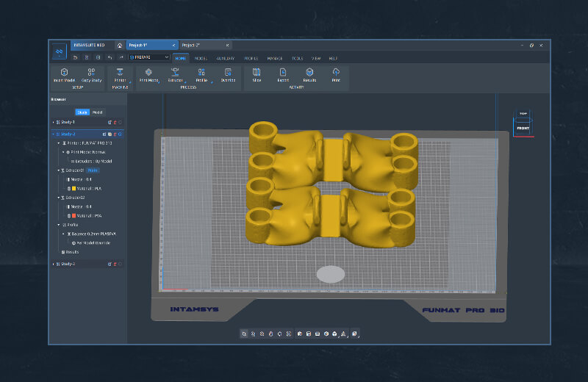
Task: Click the Export icon in Activity
Action: click(283, 73)
